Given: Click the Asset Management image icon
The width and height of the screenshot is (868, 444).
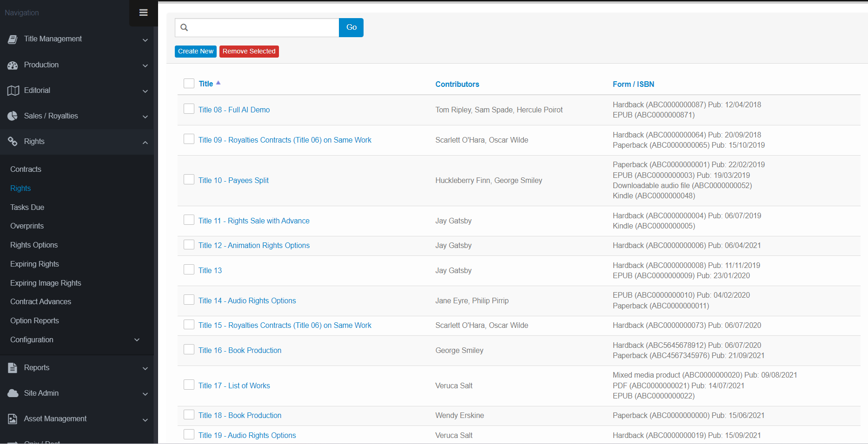Looking at the screenshot, I should tap(13, 419).
